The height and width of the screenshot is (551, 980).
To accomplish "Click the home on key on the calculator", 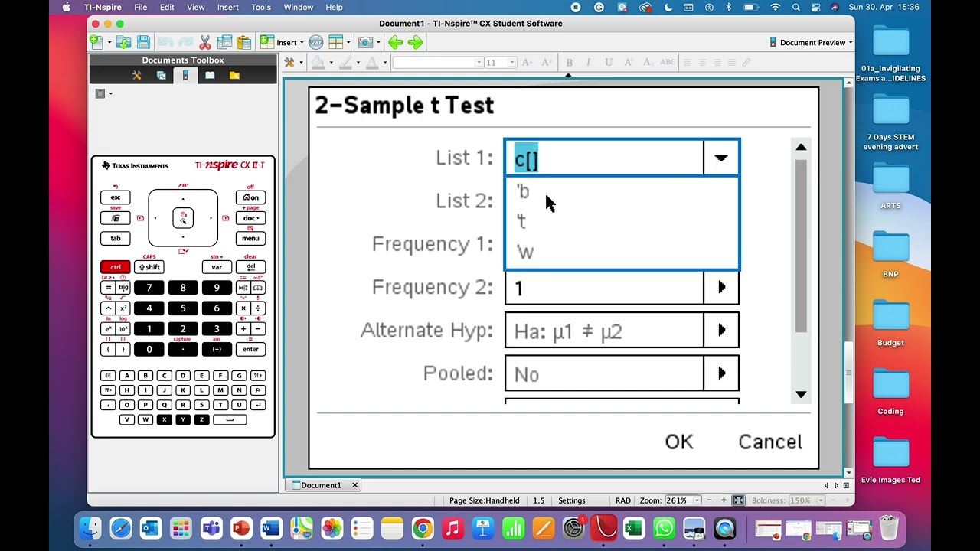I will (250, 197).
